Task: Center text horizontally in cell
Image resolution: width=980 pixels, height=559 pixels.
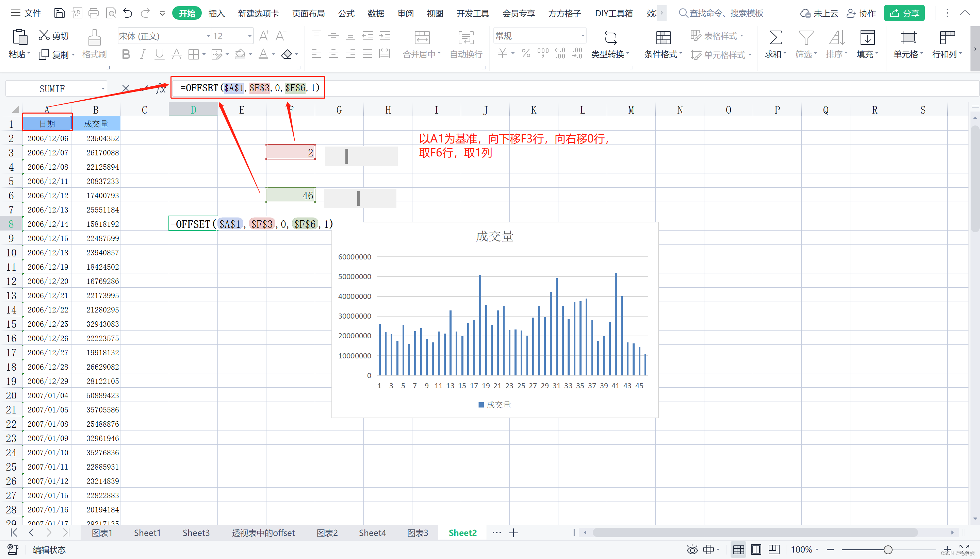Action: point(333,53)
